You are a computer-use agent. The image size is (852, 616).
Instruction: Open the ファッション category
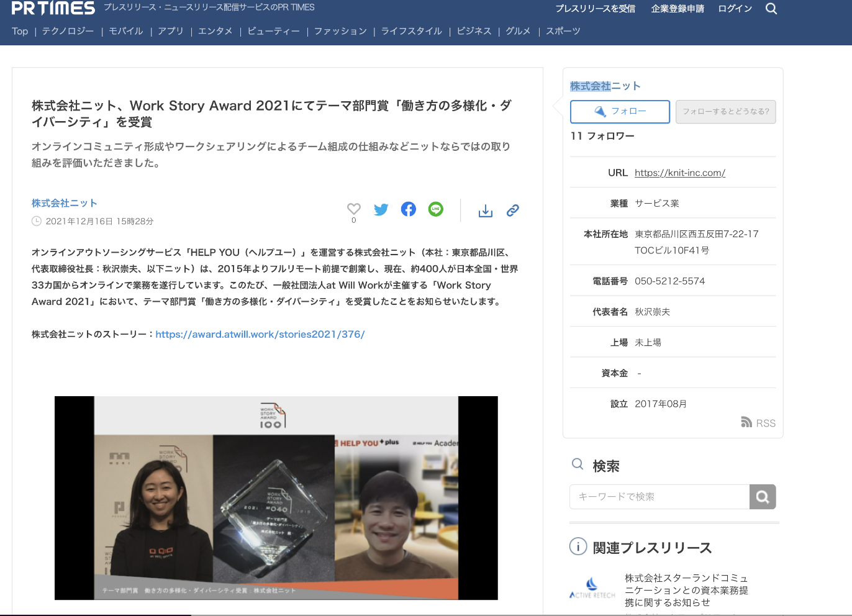(x=340, y=31)
